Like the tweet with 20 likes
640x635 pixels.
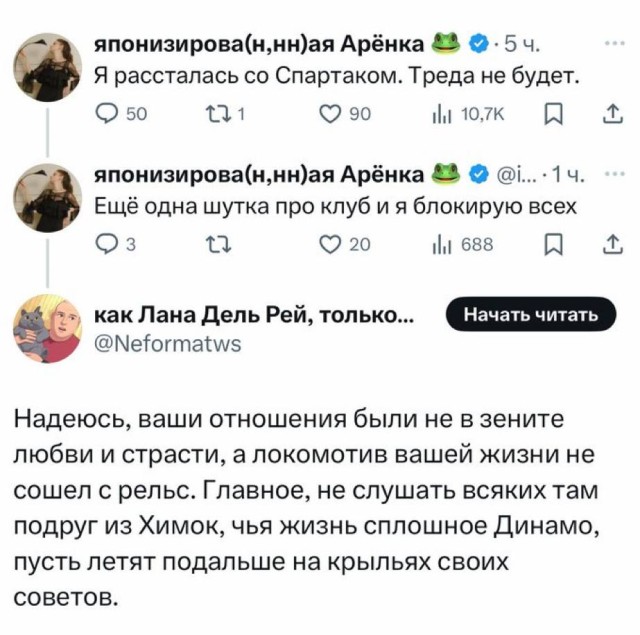[345, 244]
